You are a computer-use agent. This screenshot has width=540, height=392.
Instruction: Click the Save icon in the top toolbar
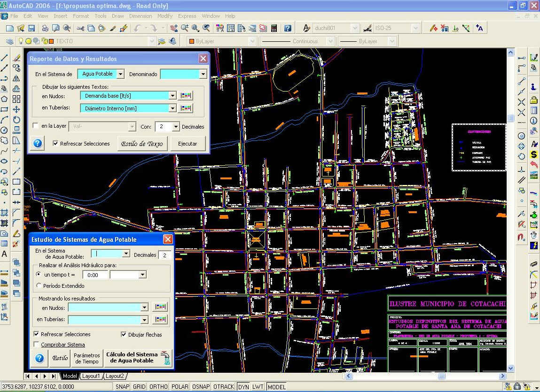pyautogui.click(x=31, y=29)
